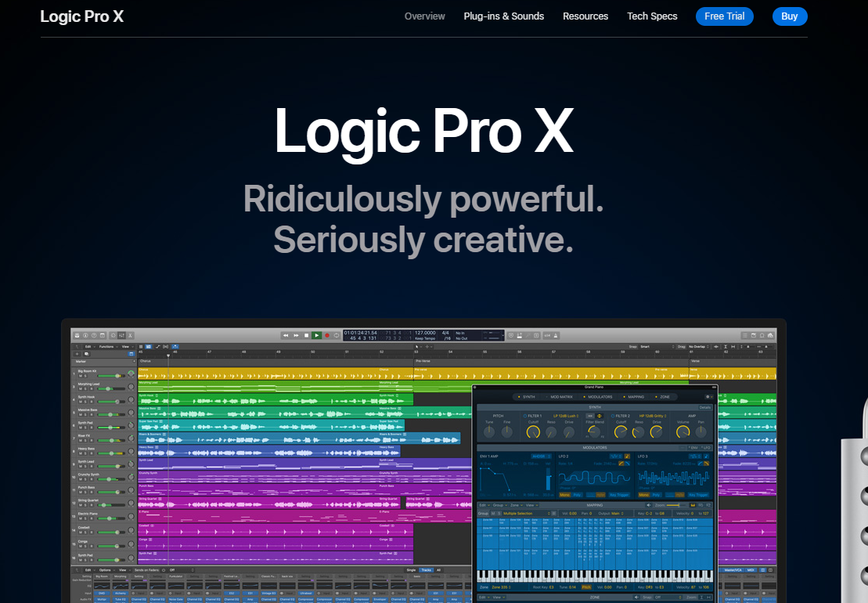
Task: Toggle the FILTER 1 power button
Action: pyautogui.click(x=524, y=416)
